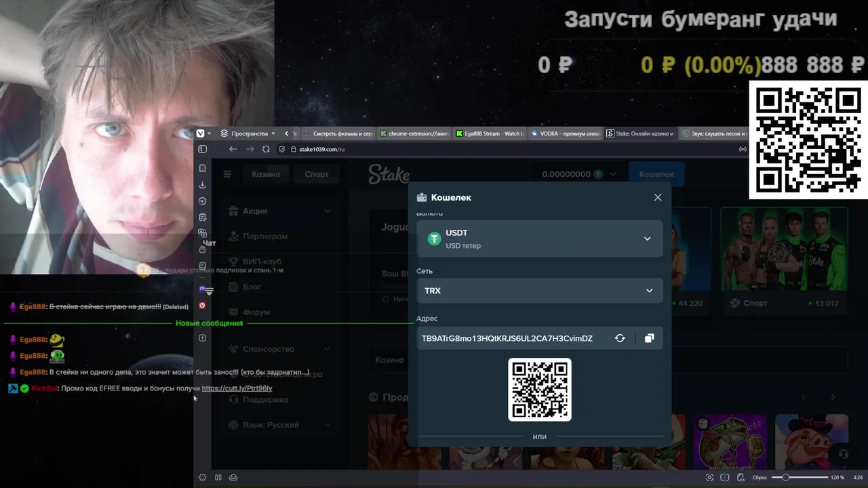The height and width of the screenshot is (488, 868).
Task: Click the Казино button in header
Action: click(266, 174)
